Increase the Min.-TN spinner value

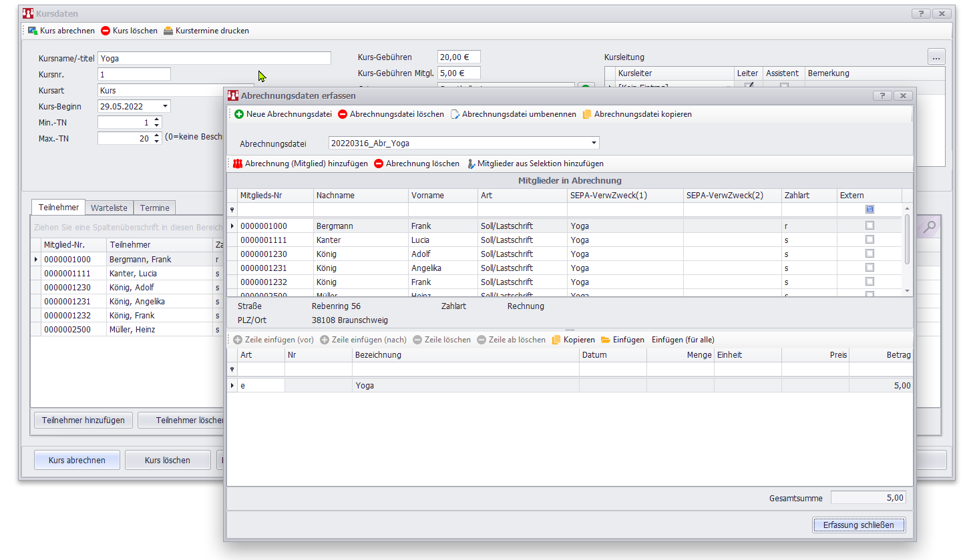coord(157,119)
